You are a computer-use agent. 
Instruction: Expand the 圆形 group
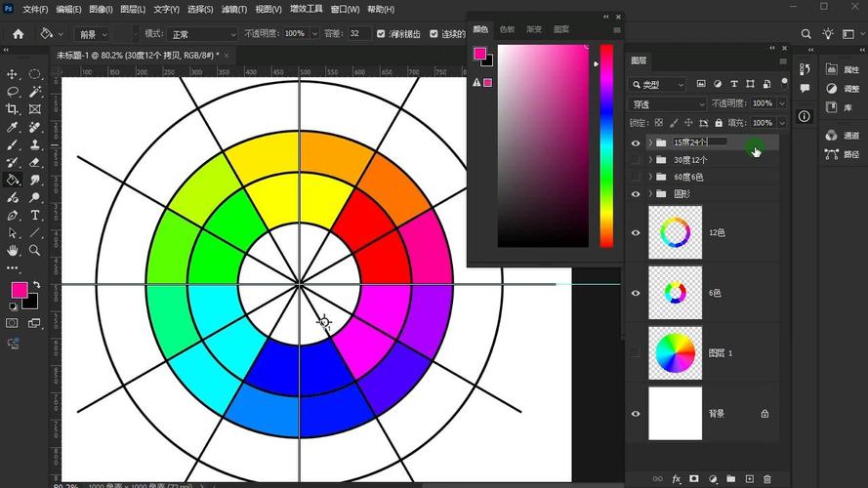(x=650, y=194)
